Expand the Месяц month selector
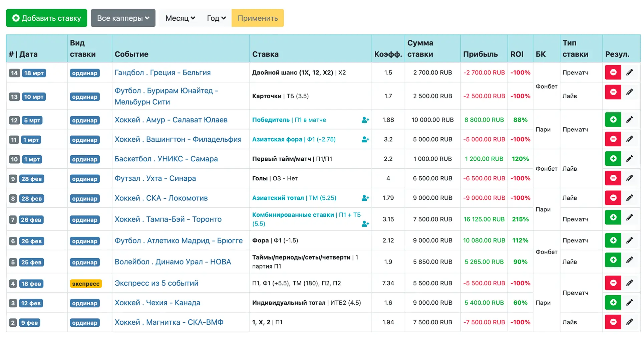 point(180,18)
